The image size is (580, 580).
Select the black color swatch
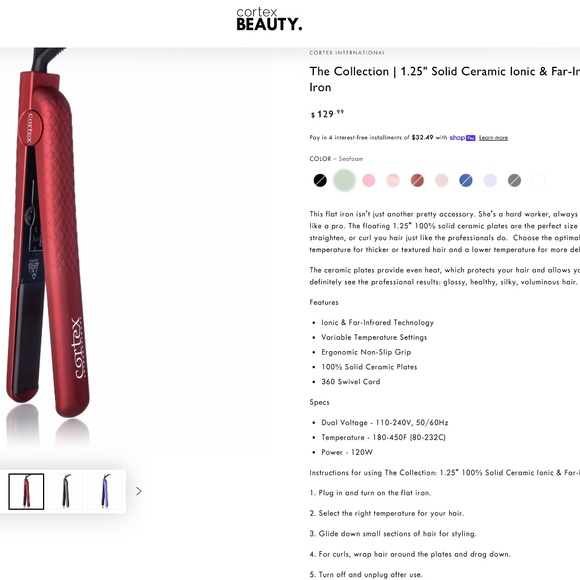click(x=320, y=181)
